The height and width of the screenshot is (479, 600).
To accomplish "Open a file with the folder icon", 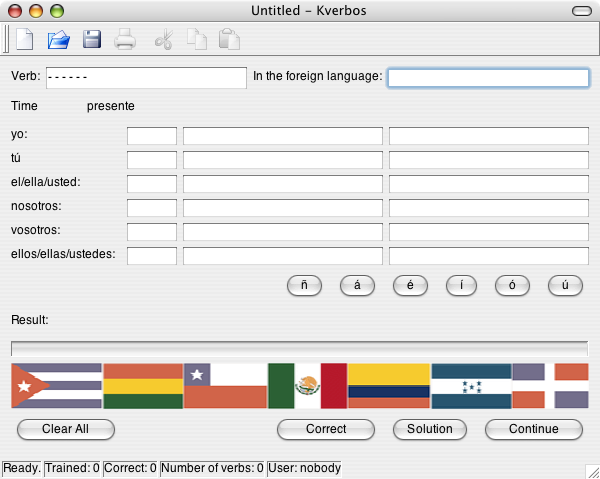I will 59,40.
